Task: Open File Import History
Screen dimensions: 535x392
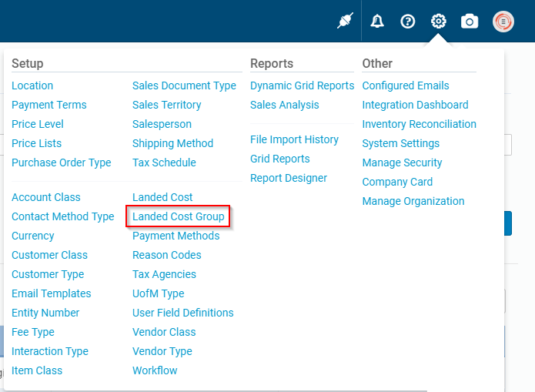Action: tap(294, 139)
